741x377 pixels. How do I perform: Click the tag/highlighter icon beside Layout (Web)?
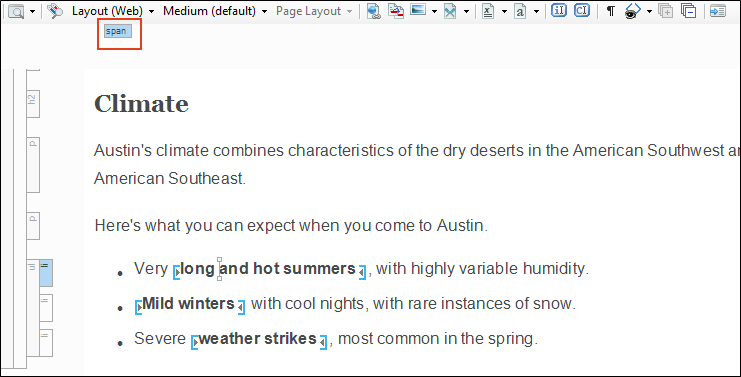point(55,11)
